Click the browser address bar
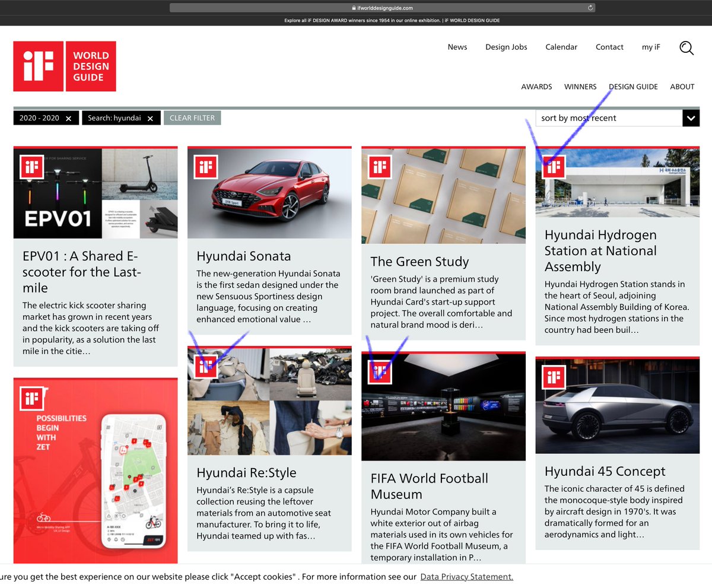 [383, 8]
